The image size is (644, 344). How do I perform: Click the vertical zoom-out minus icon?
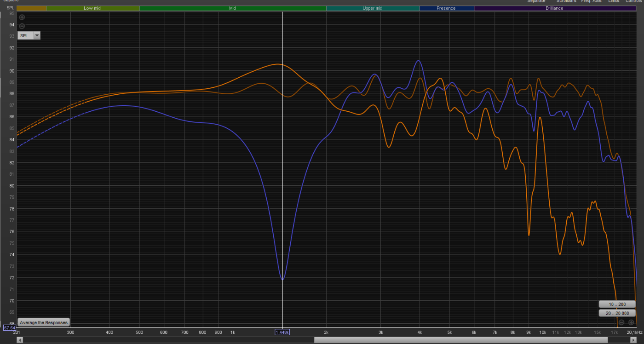[x=22, y=26]
